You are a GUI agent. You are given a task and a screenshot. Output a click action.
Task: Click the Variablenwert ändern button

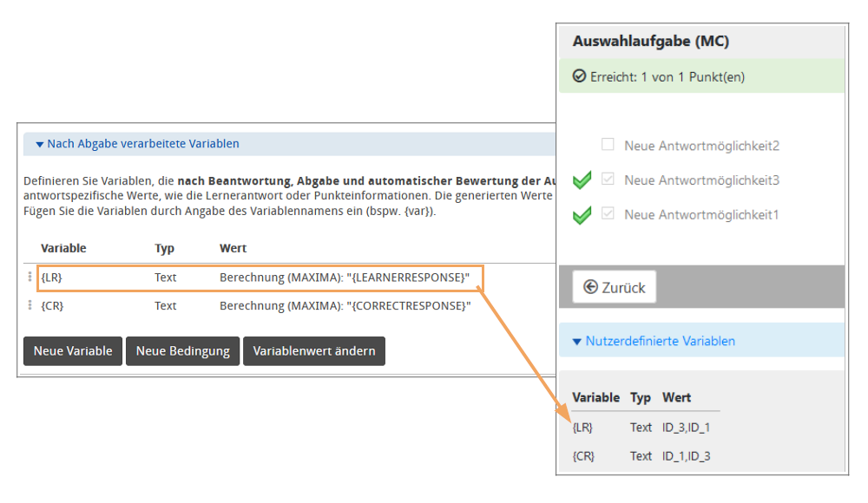(314, 351)
